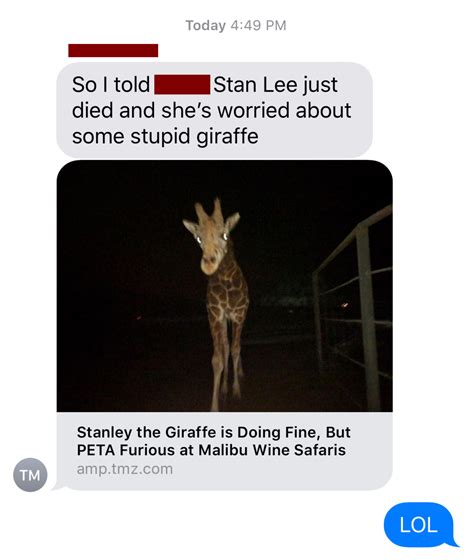474x560 pixels.
Task: Tap the TM contact avatar
Action: click(30, 475)
